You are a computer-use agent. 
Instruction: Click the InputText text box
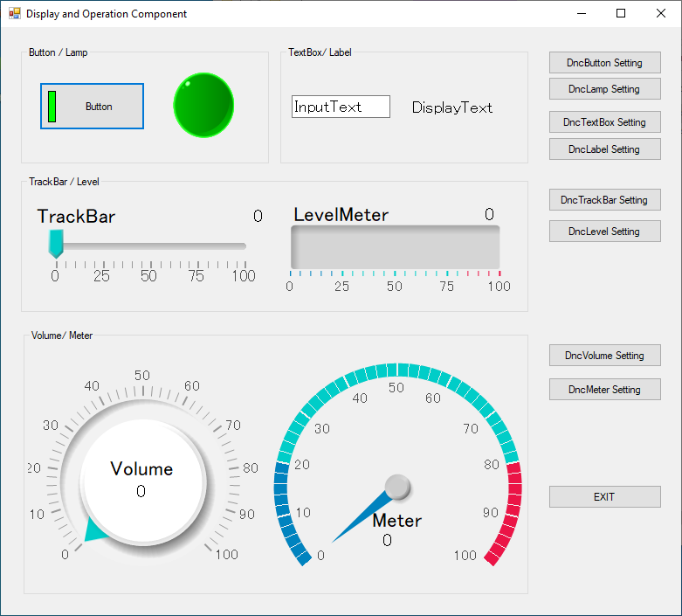tap(341, 107)
